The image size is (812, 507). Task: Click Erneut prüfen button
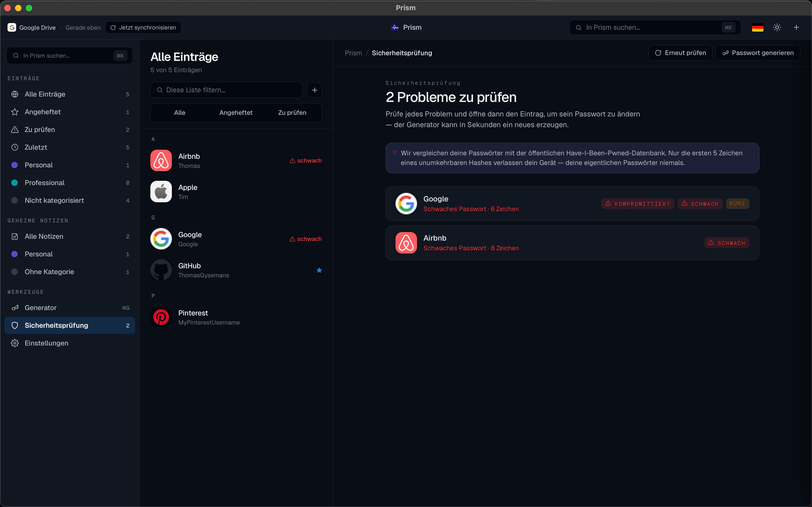(680, 53)
